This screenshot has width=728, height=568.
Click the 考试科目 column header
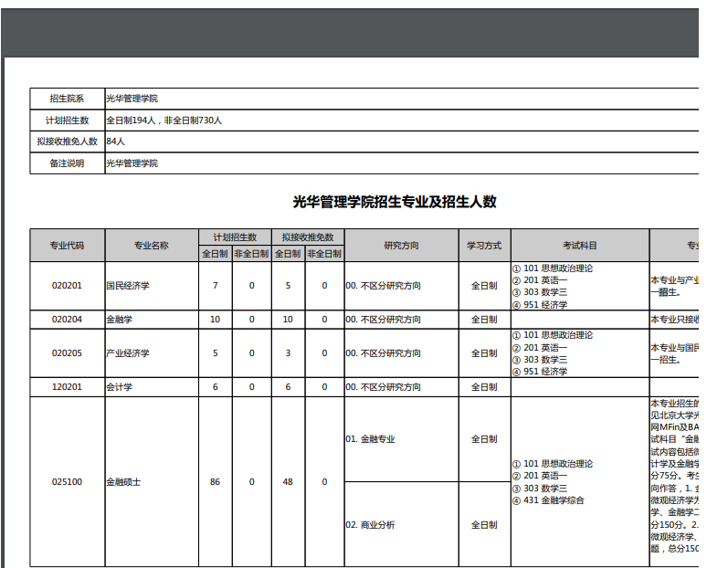click(x=580, y=245)
